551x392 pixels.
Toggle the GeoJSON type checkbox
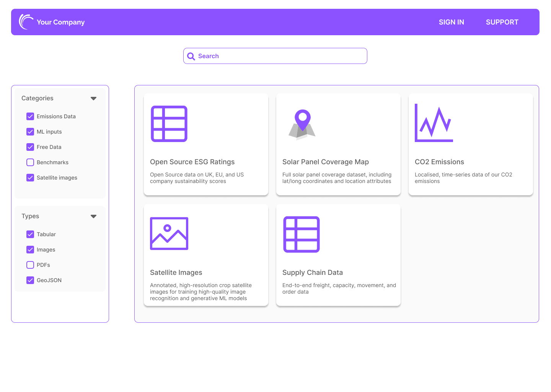pos(30,280)
